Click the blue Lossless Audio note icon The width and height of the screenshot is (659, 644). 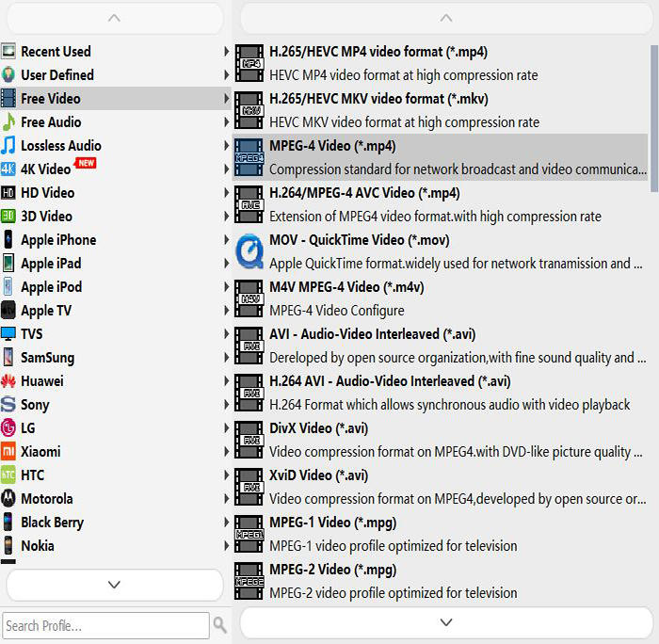pyautogui.click(x=8, y=145)
